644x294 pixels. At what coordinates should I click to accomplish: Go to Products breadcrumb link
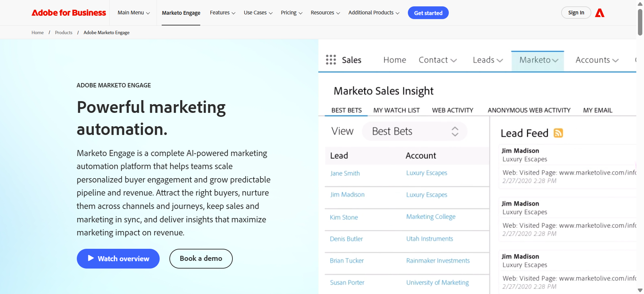pyautogui.click(x=64, y=32)
